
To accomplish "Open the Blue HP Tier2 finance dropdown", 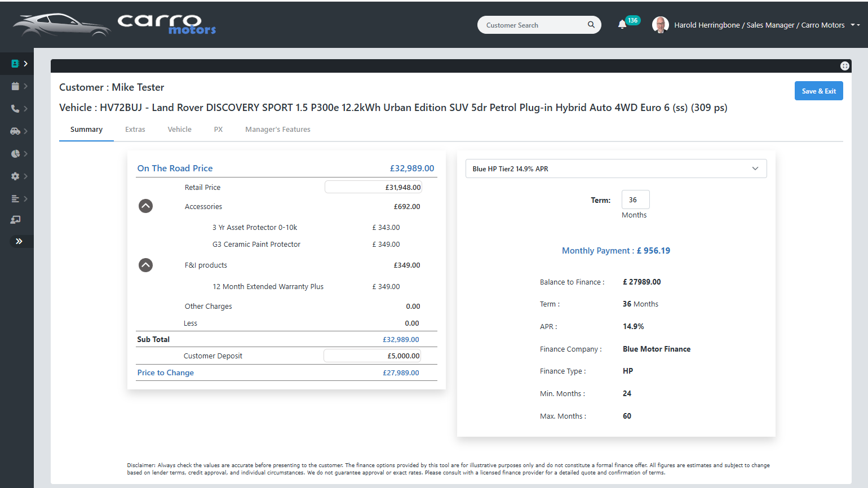I will click(615, 168).
